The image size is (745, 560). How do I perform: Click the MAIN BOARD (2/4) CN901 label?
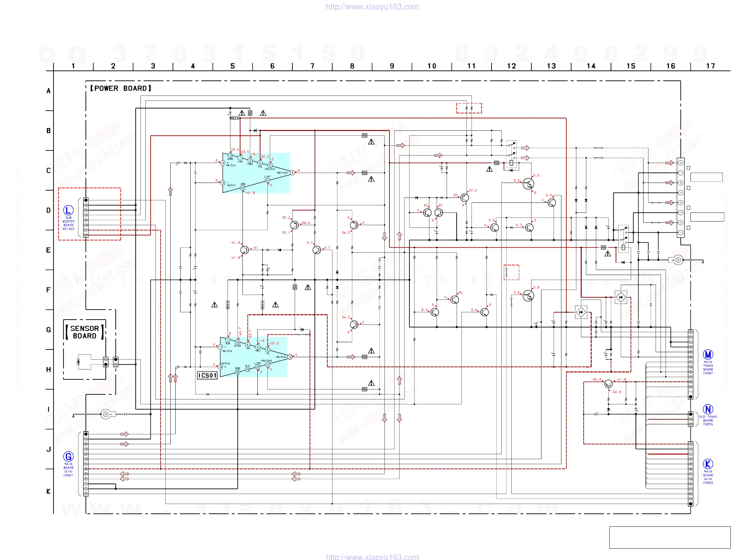point(69,470)
